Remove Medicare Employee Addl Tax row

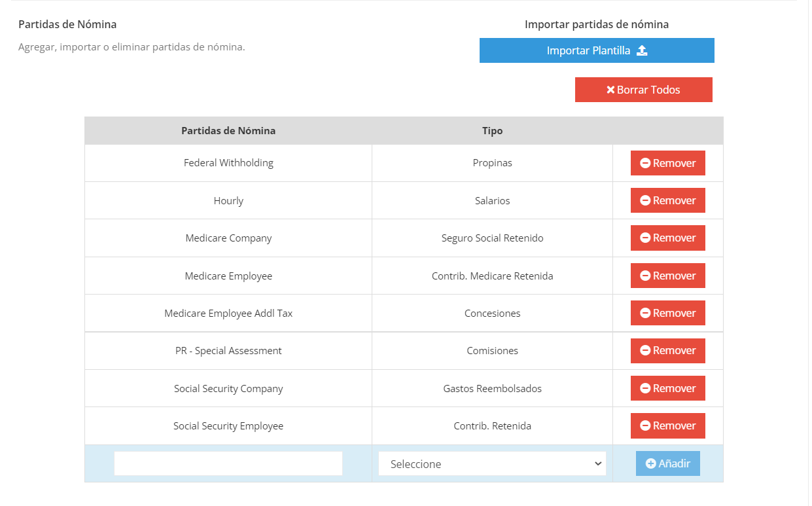668,313
